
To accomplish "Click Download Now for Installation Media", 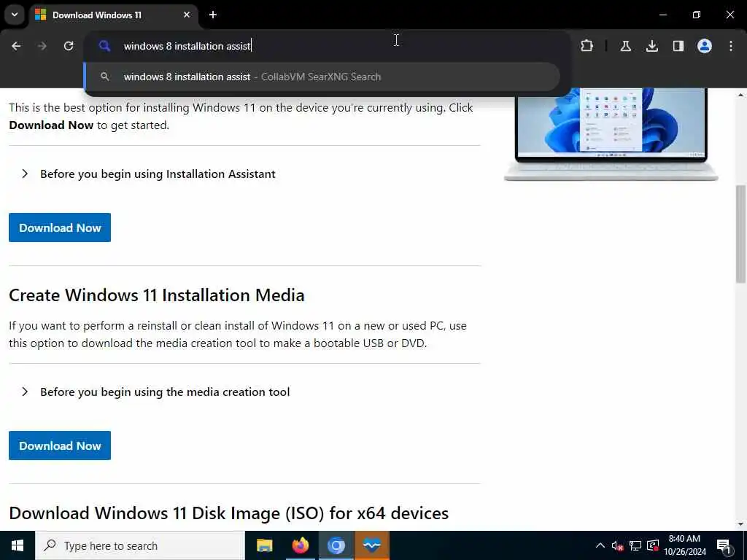I will (x=60, y=446).
